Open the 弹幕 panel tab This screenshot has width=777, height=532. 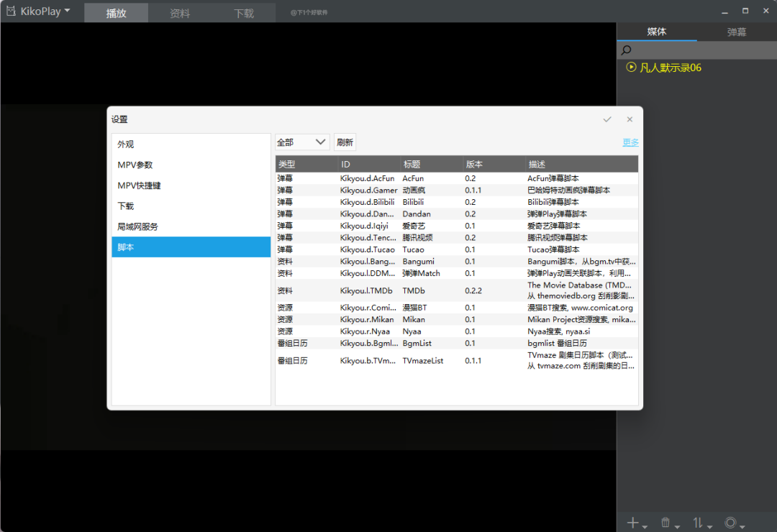coord(737,32)
